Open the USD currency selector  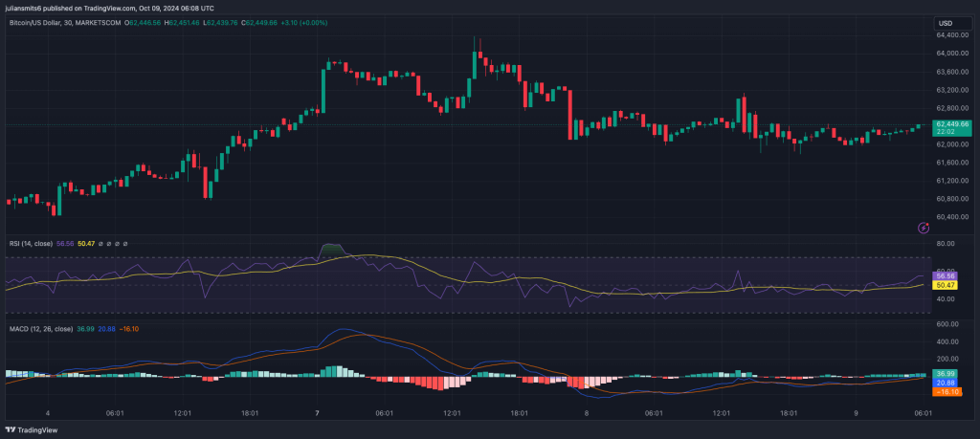point(946,23)
